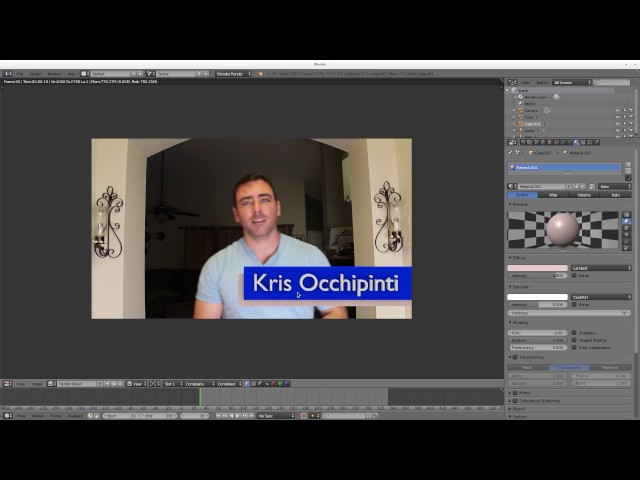Viewport: 640px width, 480px height.
Task: Unlink Material.001 with the X icon
Action: (x=583, y=186)
